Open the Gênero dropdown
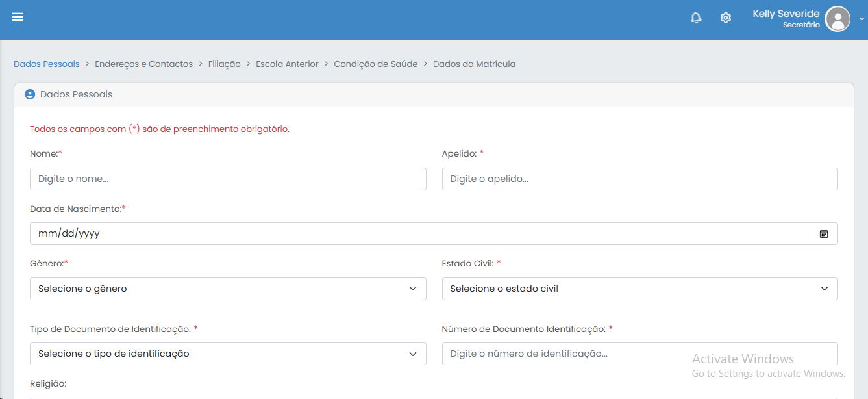The width and height of the screenshot is (868, 399). click(228, 289)
